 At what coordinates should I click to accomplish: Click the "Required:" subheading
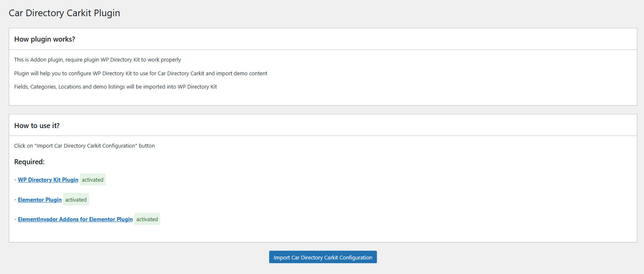tap(29, 162)
